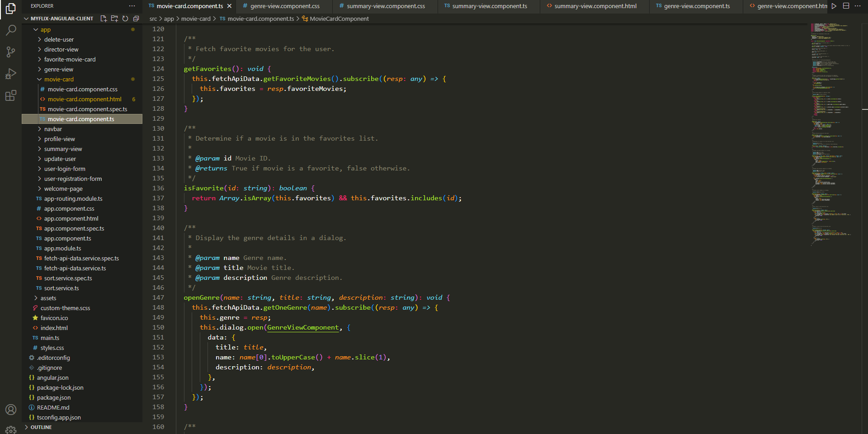Screen dimensions: 868x434
Task: Click the New File icon in the explorer header
Action: pos(104,19)
